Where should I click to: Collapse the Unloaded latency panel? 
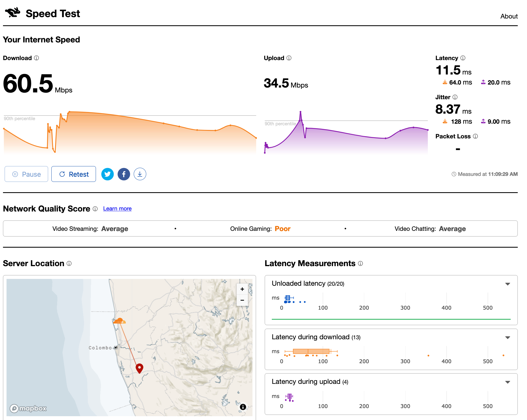[508, 284]
